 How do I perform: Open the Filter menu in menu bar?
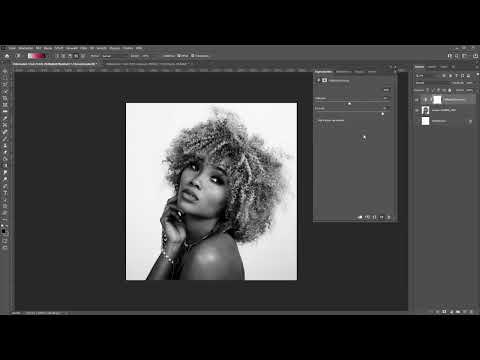(83, 48)
